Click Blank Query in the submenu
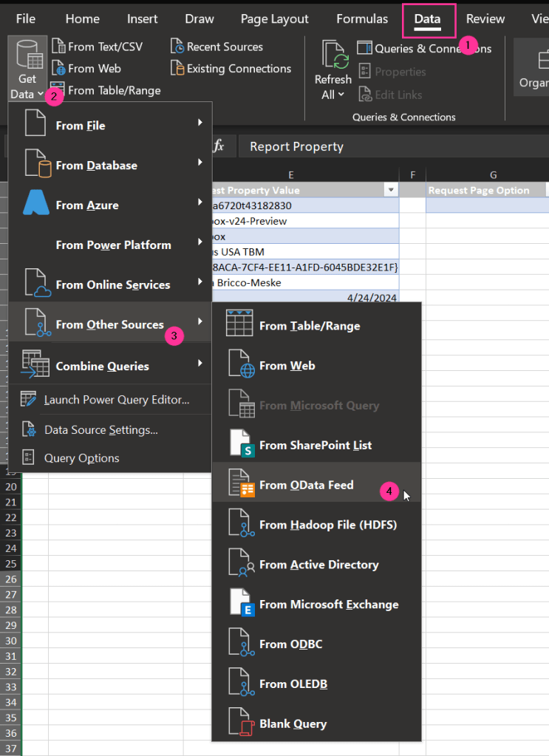The height and width of the screenshot is (756, 549). 293,724
